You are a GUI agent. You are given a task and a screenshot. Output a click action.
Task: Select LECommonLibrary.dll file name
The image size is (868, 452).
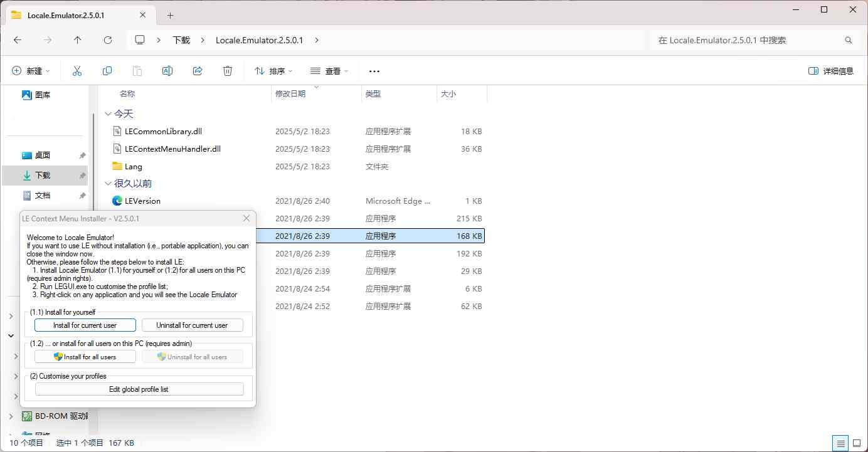point(163,132)
